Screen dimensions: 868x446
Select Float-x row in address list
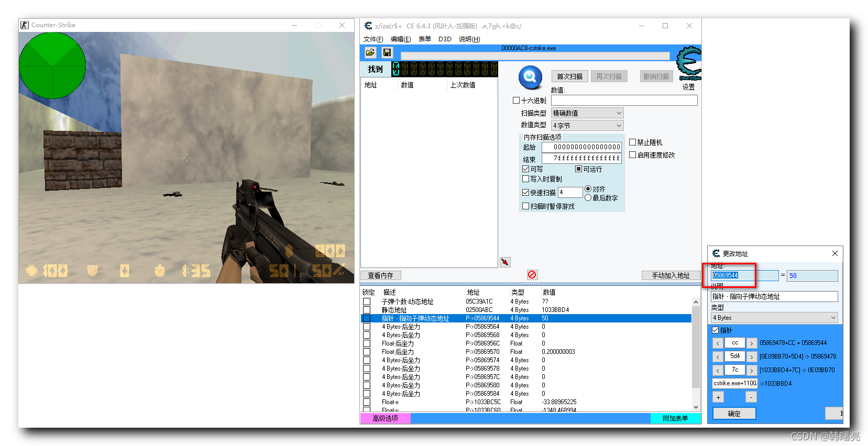pos(526,402)
